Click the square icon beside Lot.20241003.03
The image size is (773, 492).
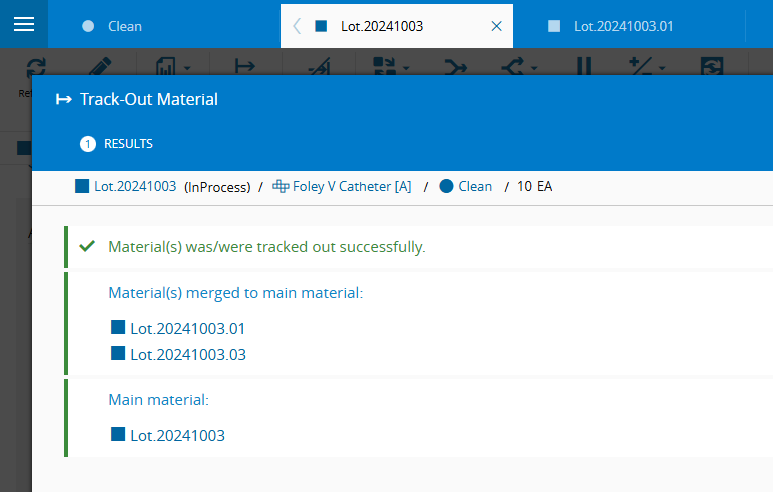click(x=118, y=353)
